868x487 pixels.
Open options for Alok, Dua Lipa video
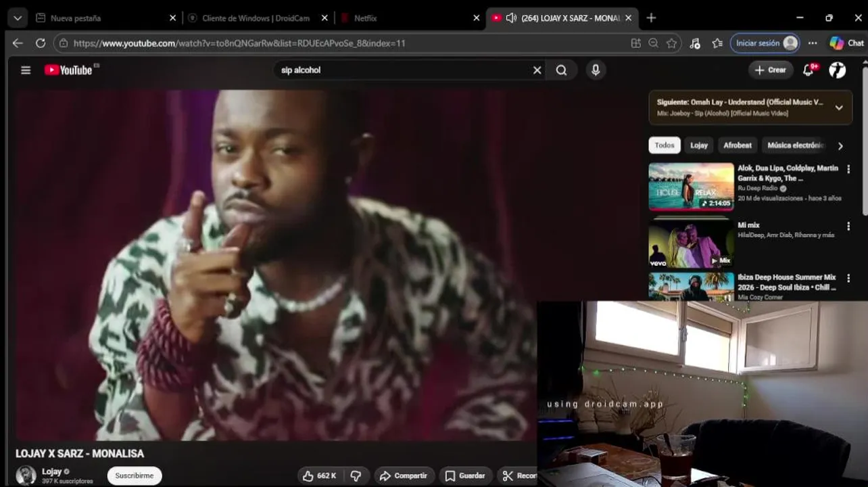tap(848, 170)
